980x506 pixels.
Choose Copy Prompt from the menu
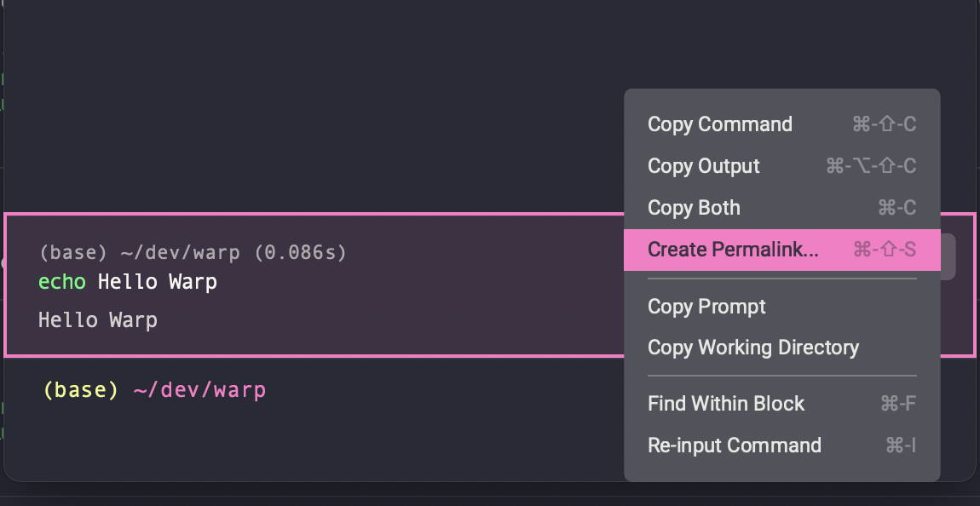coord(782,307)
